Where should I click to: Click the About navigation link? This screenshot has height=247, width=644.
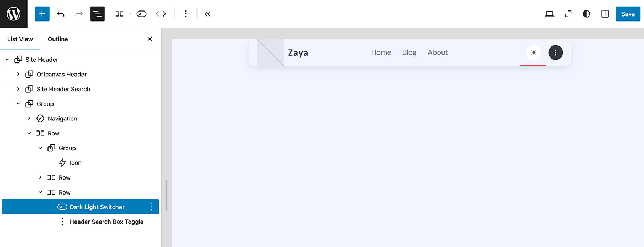click(x=438, y=52)
